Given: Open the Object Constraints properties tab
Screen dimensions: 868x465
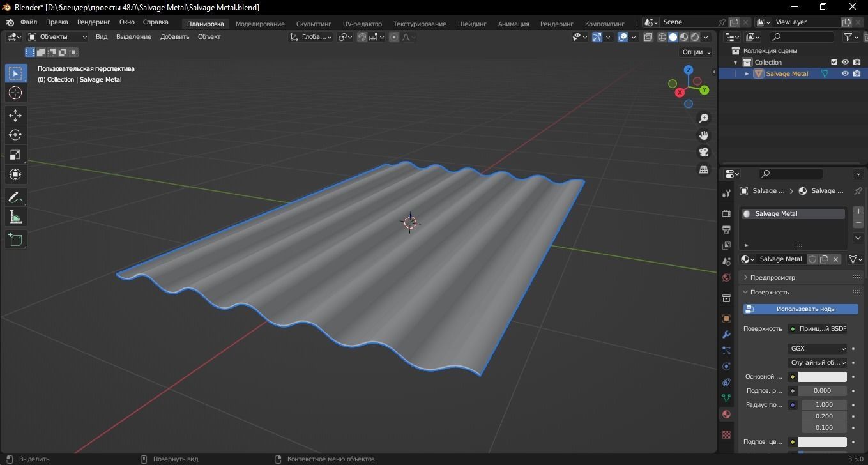Looking at the screenshot, I should pyautogui.click(x=726, y=382).
